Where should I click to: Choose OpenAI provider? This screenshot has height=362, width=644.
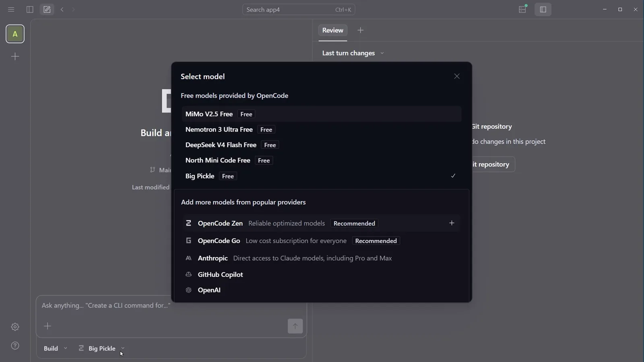[322, 290]
